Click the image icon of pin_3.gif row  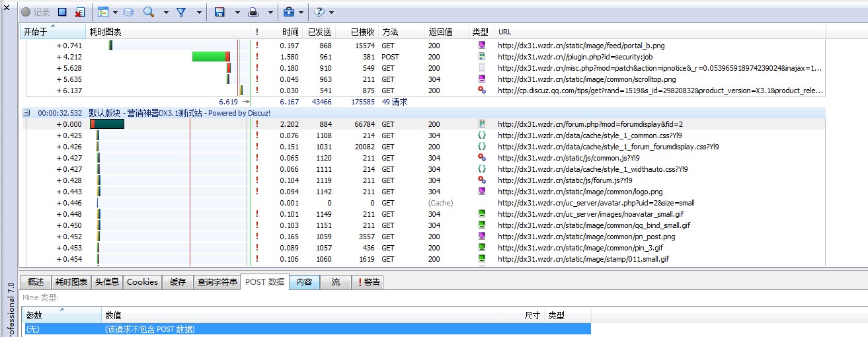pos(482,248)
